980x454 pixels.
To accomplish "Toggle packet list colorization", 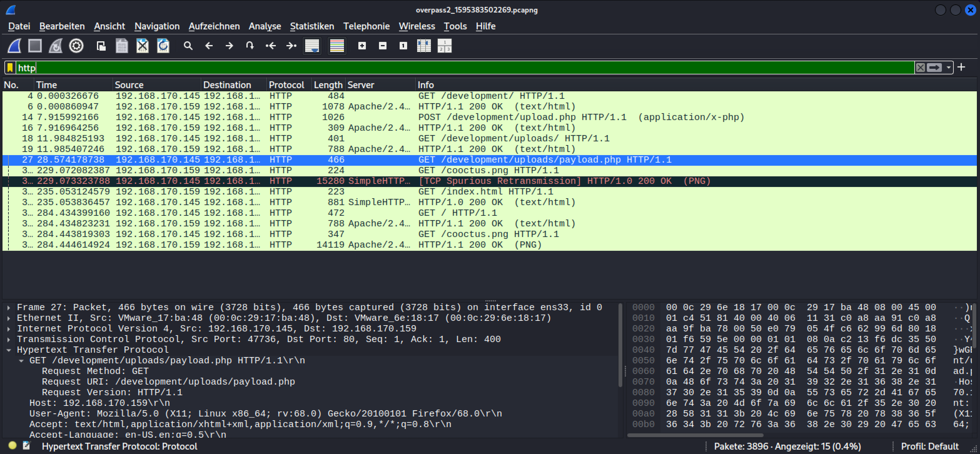I will pos(337,46).
